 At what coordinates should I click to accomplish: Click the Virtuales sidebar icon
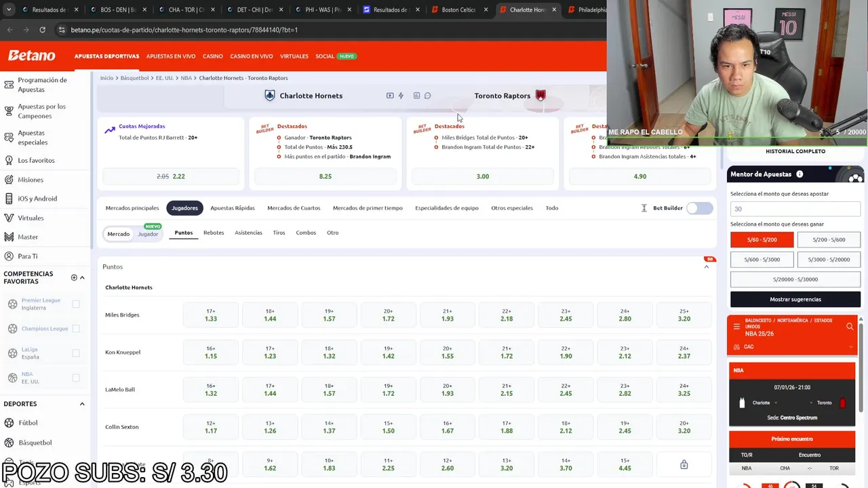9,218
